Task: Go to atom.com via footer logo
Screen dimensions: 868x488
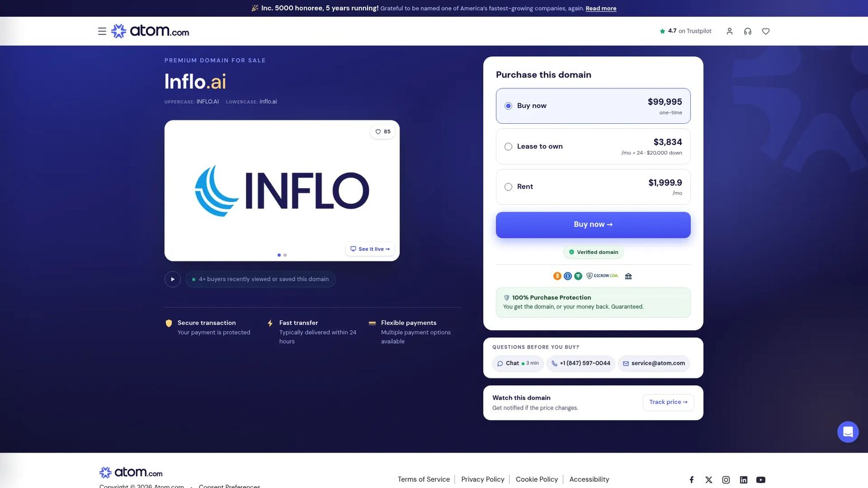Action: click(x=131, y=473)
